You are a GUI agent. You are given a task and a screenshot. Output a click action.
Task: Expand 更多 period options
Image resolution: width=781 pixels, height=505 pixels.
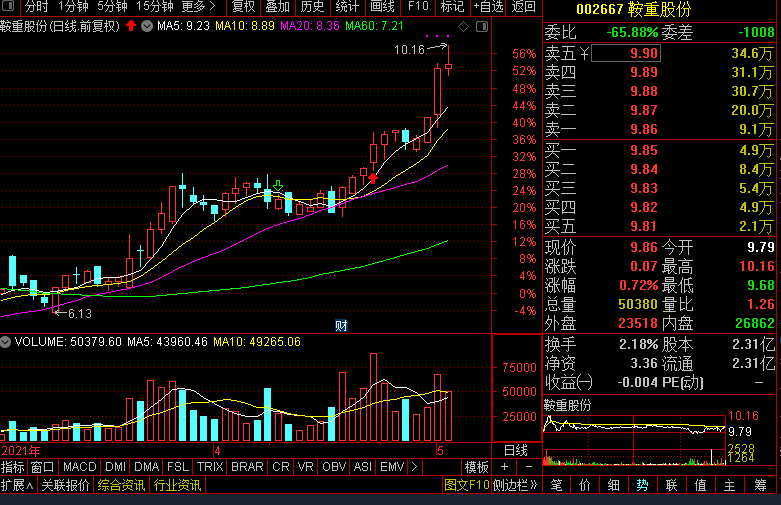[199, 6]
